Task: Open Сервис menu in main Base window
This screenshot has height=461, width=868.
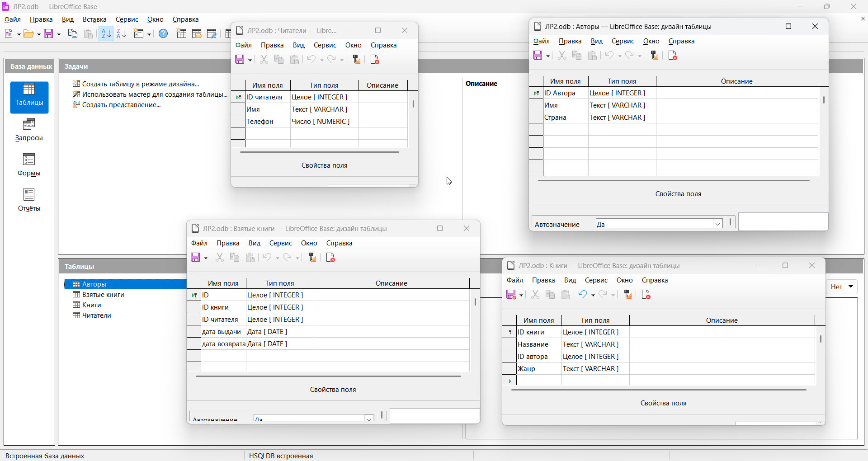Action: (127, 19)
